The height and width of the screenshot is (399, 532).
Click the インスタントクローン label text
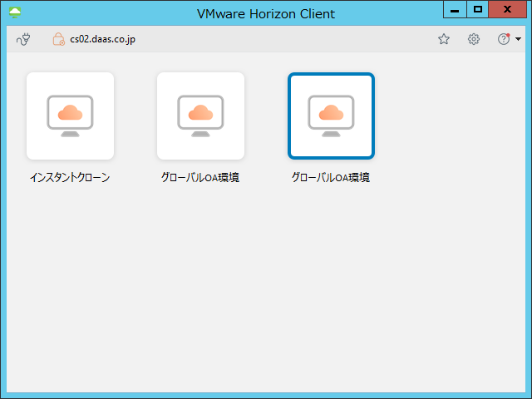[70, 177]
